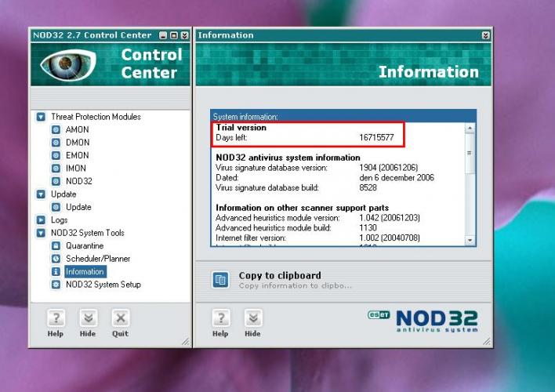The width and height of the screenshot is (555, 392).
Task: Click the date den 6 december 2006
Action: pos(397,177)
